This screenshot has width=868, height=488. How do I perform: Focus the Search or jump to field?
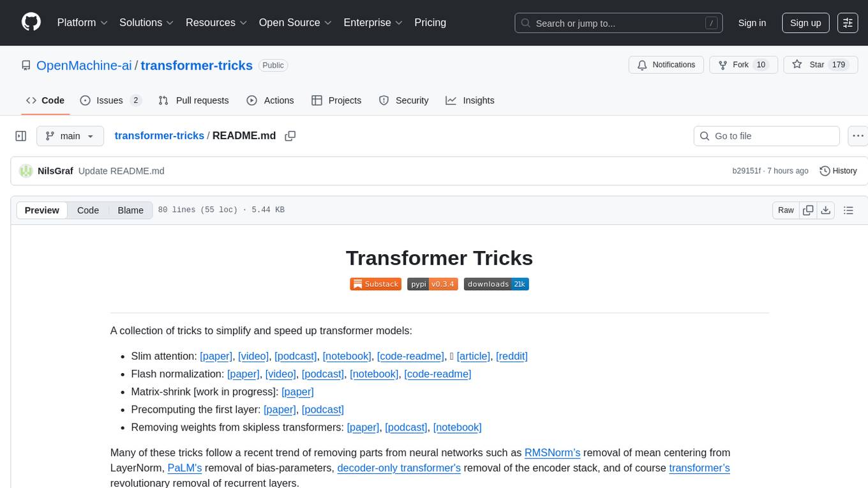pyautogui.click(x=618, y=23)
